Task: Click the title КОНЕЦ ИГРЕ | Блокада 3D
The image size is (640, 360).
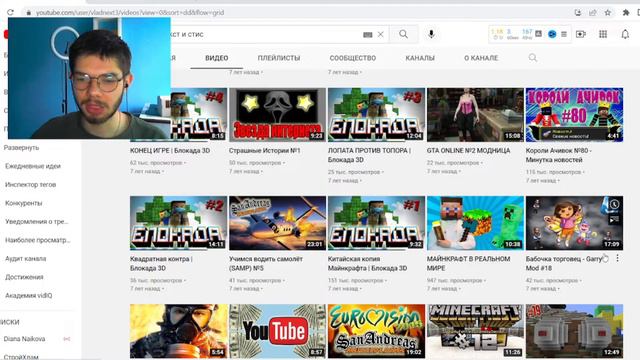Action: pyautogui.click(x=170, y=151)
